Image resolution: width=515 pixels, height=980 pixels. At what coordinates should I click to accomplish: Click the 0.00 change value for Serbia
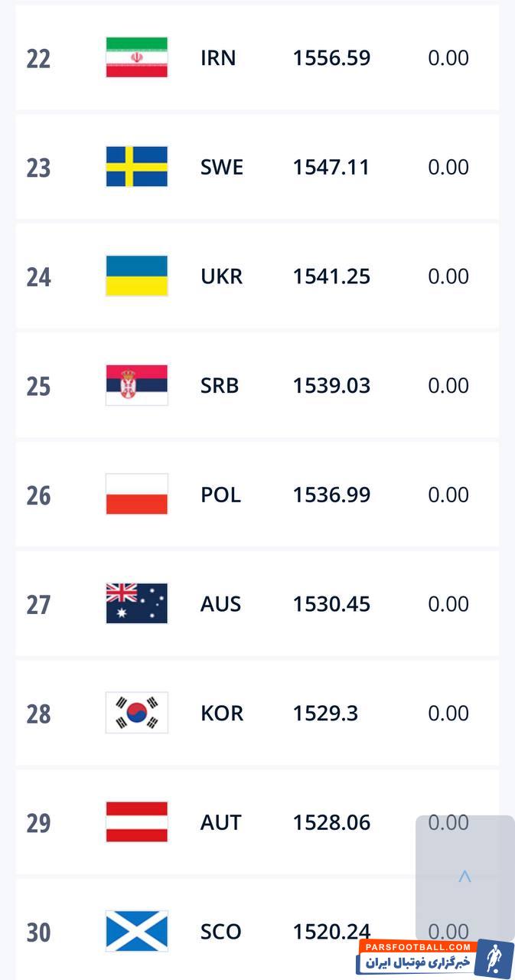[x=448, y=385]
